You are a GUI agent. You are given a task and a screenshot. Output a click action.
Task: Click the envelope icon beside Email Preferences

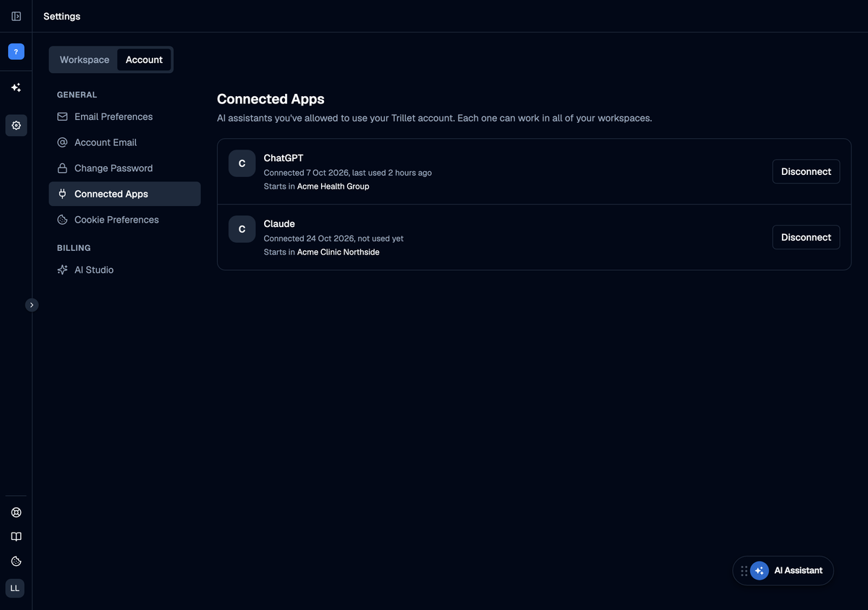pos(62,116)
